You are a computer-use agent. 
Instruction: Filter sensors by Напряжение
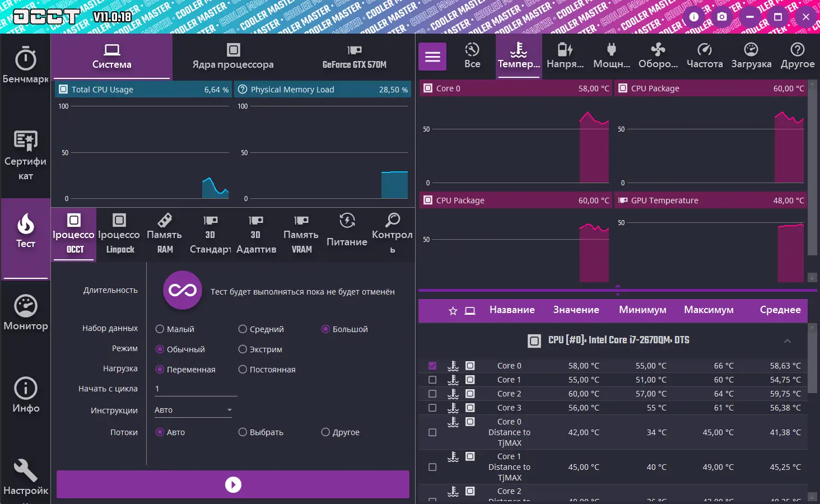point(565,56)
